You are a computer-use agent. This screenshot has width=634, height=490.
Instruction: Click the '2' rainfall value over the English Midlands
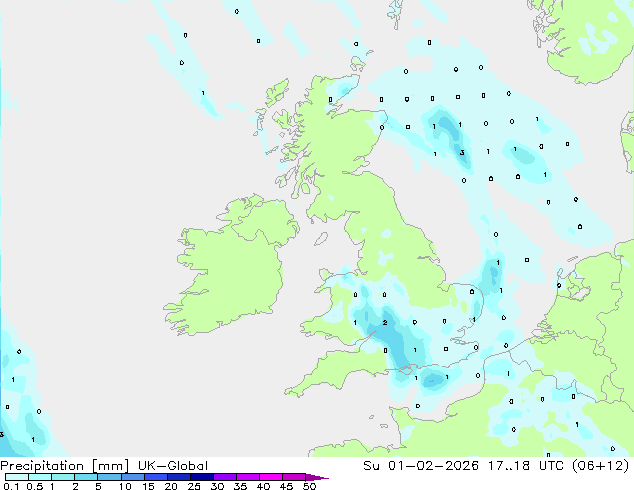point(385,322)
